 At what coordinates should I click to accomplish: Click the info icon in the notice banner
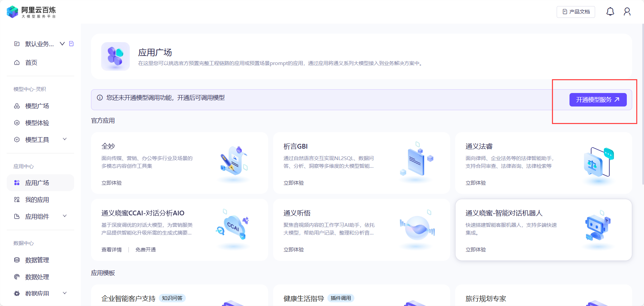pos(100,98)
